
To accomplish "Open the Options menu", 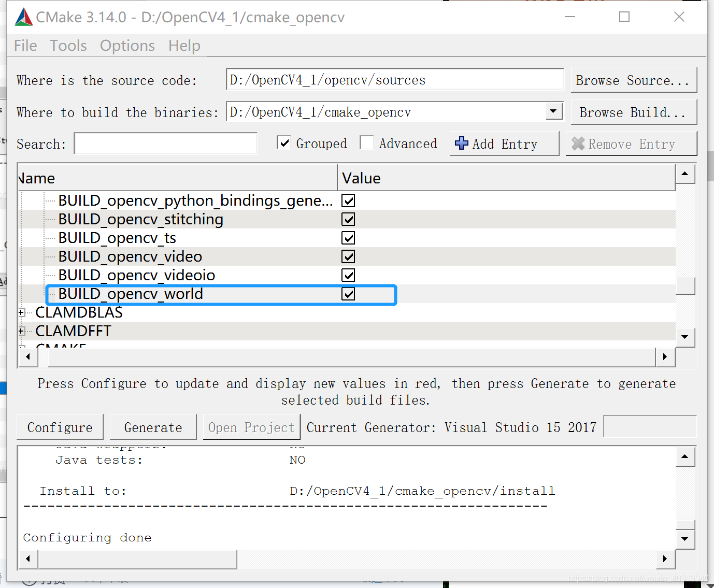I will point(127,46).
